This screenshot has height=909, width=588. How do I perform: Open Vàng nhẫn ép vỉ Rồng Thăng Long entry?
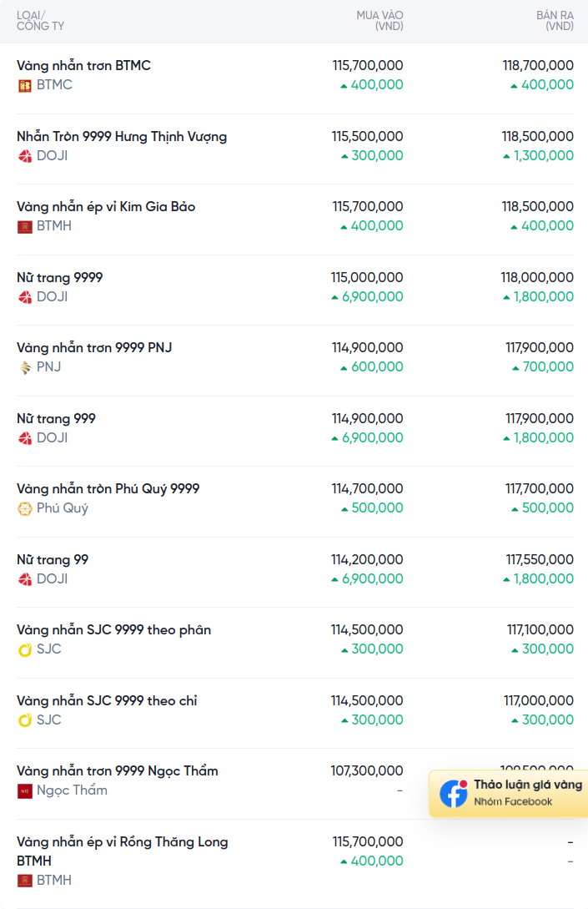[x=123, y=851]
